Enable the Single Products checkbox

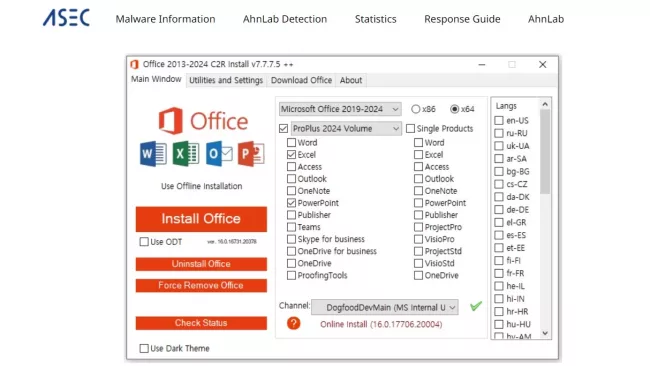[x=410, y=129]
